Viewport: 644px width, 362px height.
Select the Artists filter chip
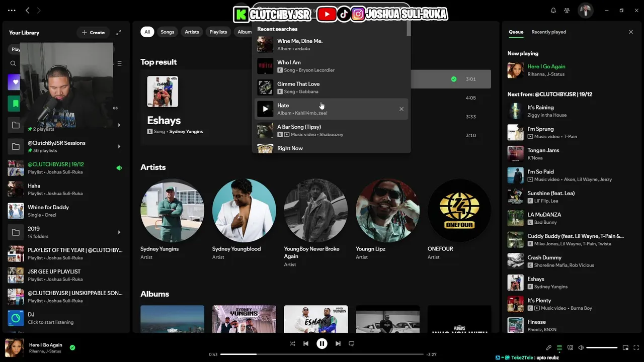(x=192, y=32)
